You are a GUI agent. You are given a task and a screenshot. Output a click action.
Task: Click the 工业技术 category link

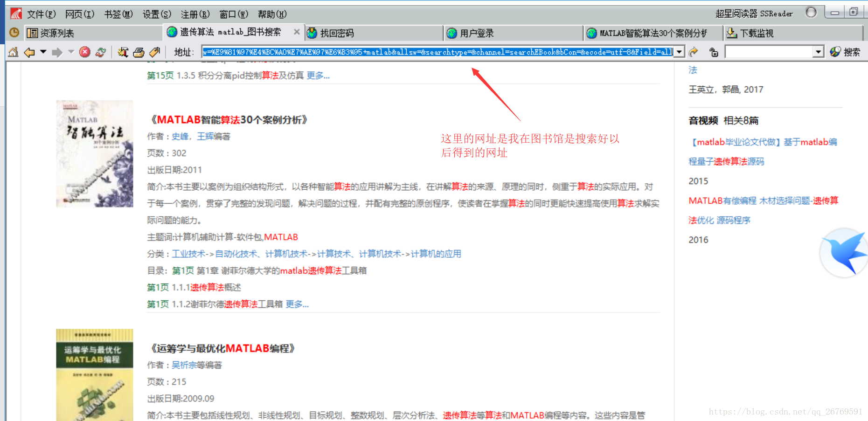[x=188, y=254]
